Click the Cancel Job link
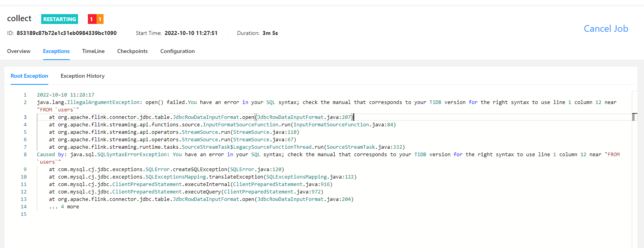 pyautogui.click(x=606, y=29)
